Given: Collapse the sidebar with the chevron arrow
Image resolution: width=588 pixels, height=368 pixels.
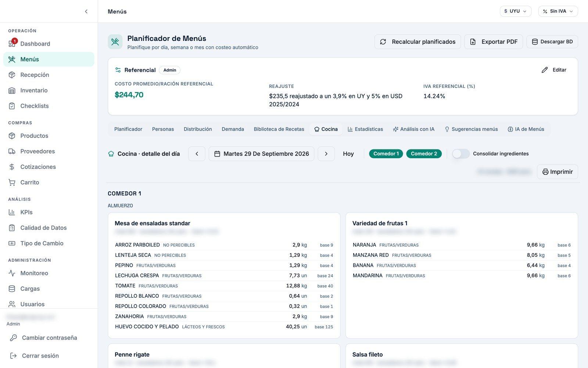Looking at the screenshot, I should click(86, 11).
